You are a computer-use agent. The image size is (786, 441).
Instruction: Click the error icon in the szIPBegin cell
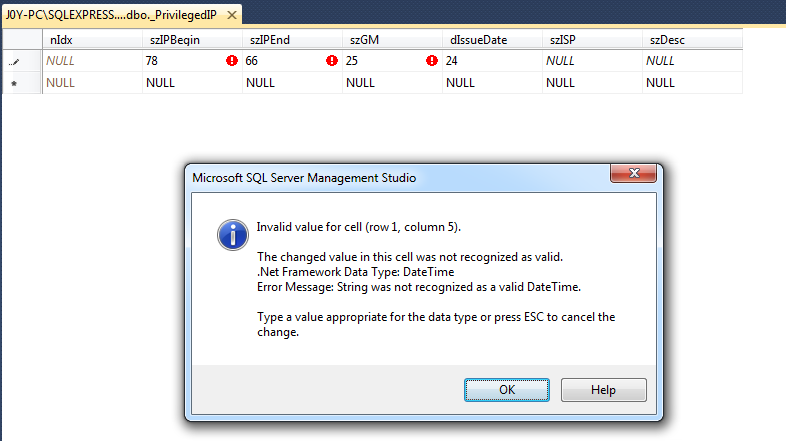pos(232,61)
